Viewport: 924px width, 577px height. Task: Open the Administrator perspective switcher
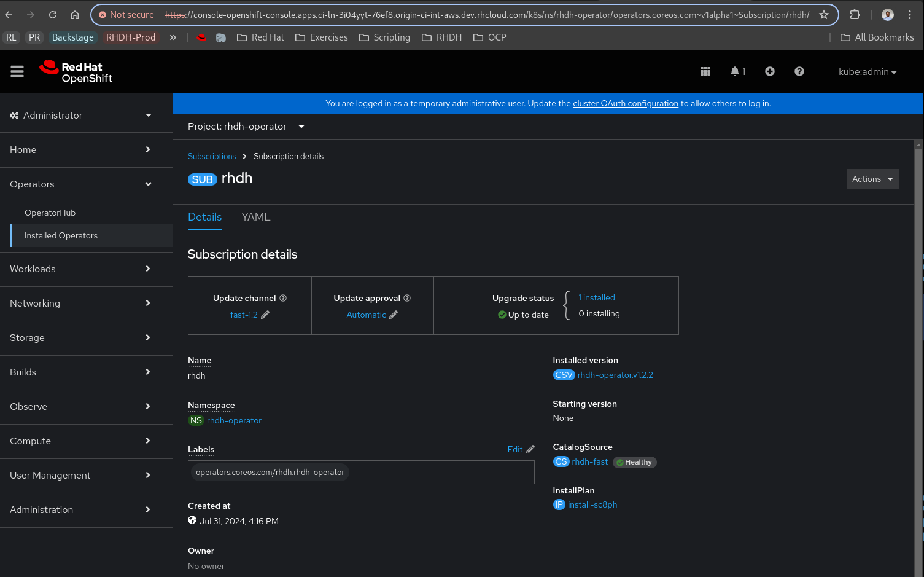pyautogui.click(x=80, y=116)
